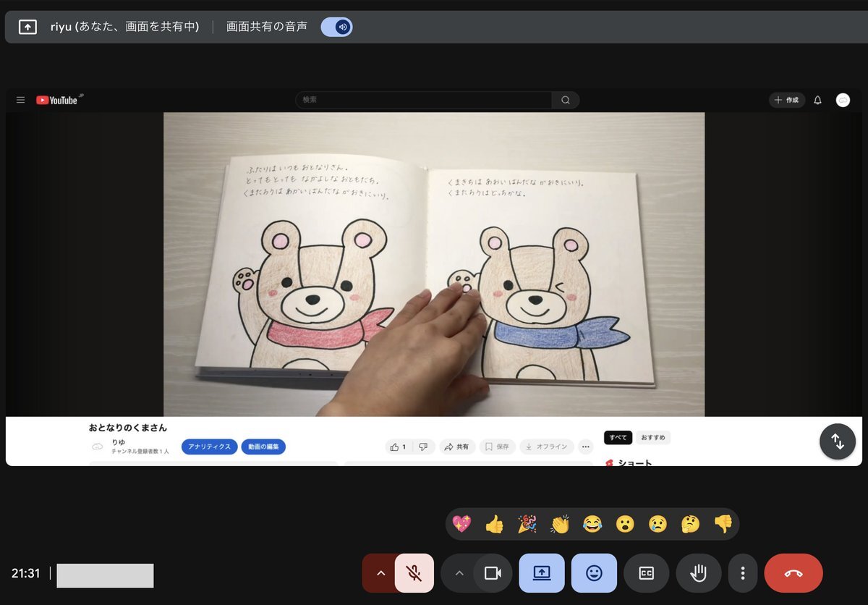This screenshot has height=605, width=868.
Task: Open YouTube notifications bell
Action: [818, 100]
